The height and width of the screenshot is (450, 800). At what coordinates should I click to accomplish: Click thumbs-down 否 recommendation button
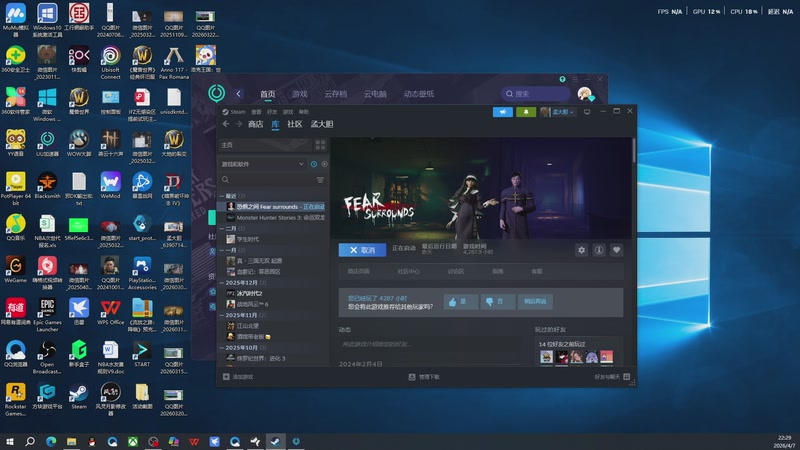[497, 302]
